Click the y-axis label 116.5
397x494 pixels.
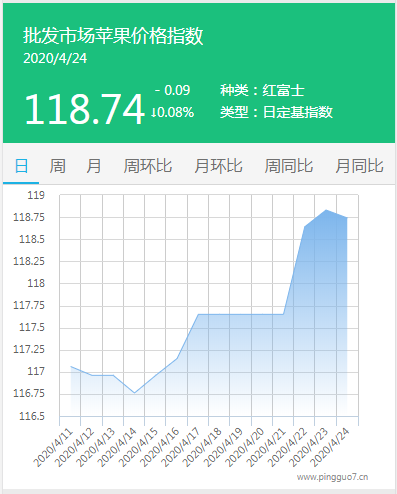point(32,416)
